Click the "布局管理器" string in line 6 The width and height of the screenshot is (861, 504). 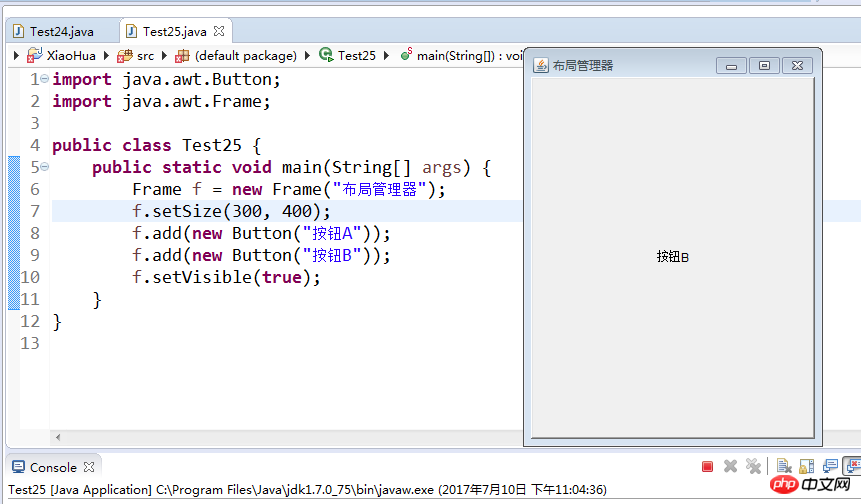click(379, 189)
